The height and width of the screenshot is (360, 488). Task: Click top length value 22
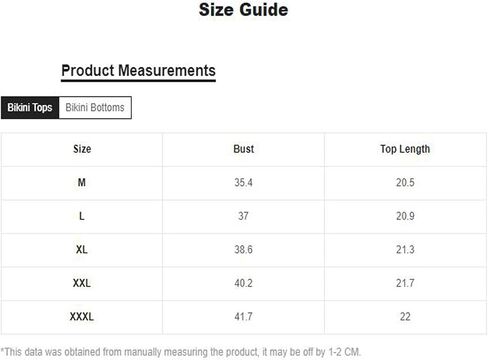point(405,317)
